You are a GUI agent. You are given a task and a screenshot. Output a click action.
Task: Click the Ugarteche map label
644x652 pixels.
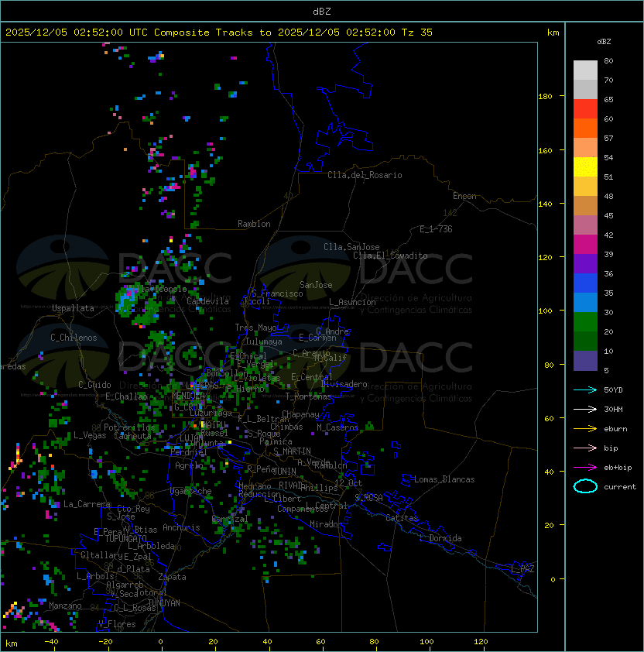click(191, 492)
